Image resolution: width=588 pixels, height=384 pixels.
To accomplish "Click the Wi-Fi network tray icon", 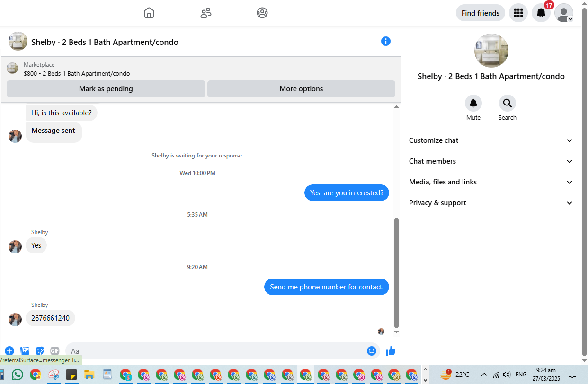I will point(496,375).
